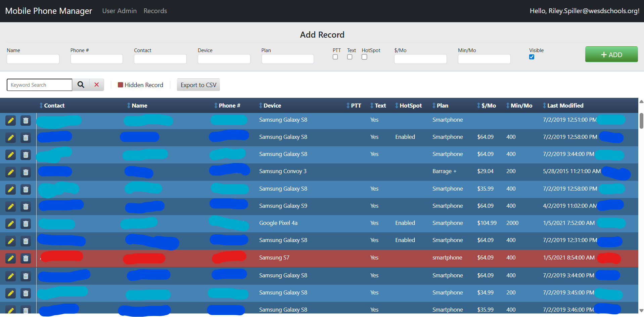This screenshot has width=644, height=317.
Task: Uncheck the Visible checkbox
Action: 532,57
